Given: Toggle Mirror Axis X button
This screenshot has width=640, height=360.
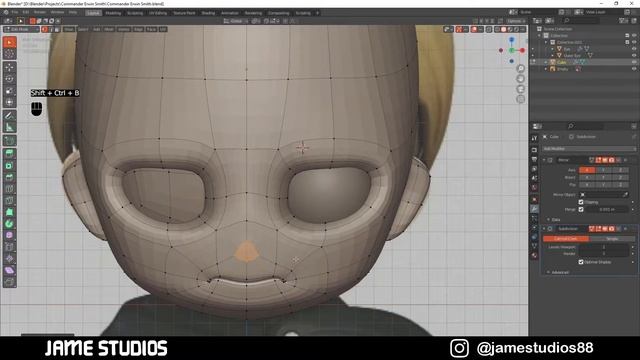Looking at the screenshot, I should point(587,170).
